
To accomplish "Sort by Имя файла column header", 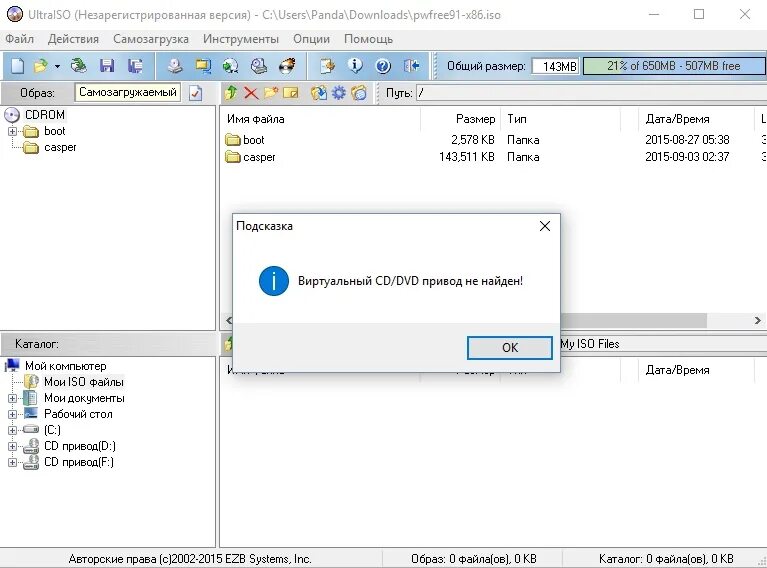I will 321,119.
